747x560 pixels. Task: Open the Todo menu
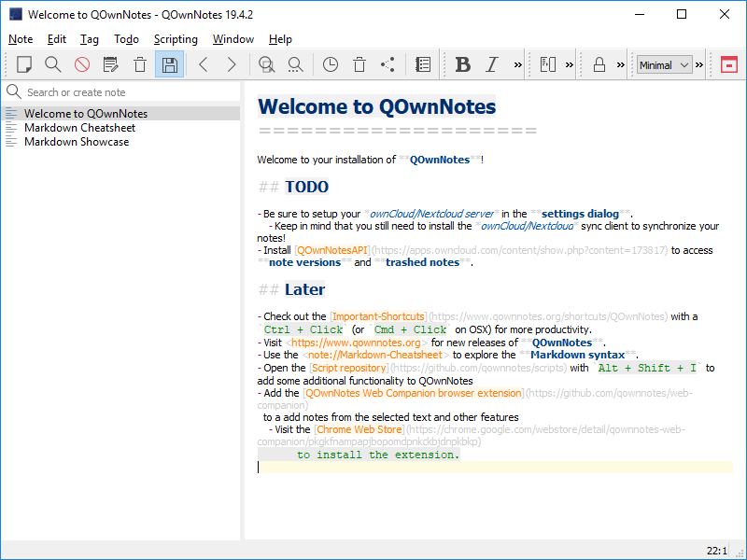click(x=126, y=39)
